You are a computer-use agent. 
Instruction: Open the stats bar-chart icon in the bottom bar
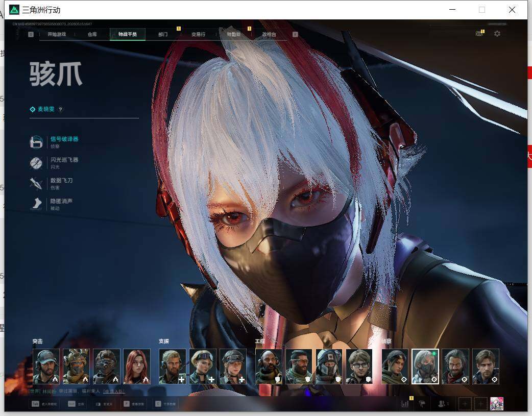[405, 404]
